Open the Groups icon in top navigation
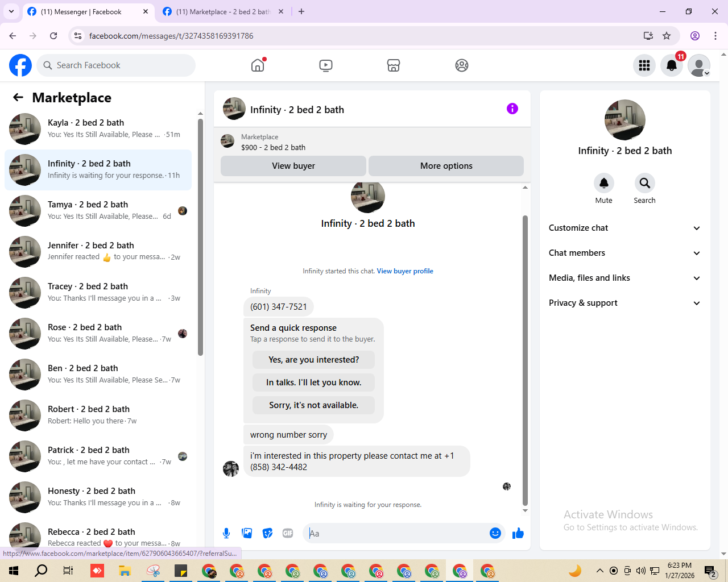The height and width of the screenshot is (582, 728). 462,65
